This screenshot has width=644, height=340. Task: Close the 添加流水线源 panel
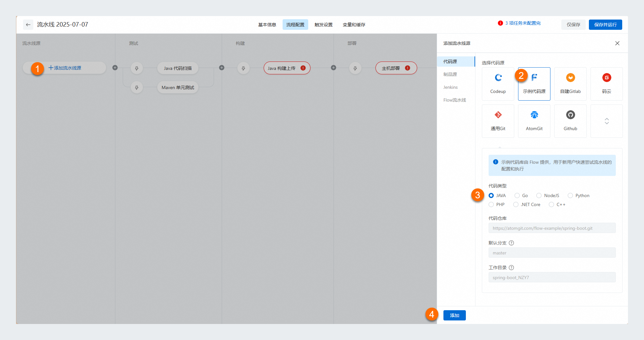point(617,43)
